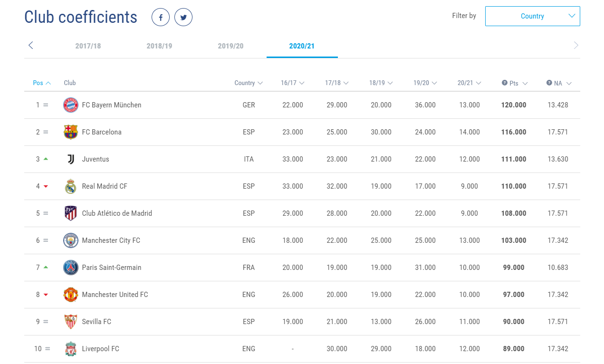Click Liverpool's empty 16/17 dash cell

293,349
